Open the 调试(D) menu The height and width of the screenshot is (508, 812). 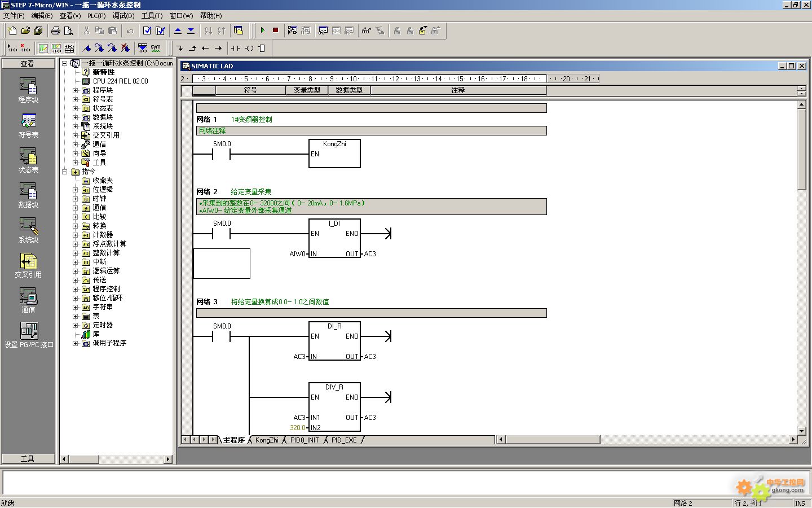tap(123, 16)
